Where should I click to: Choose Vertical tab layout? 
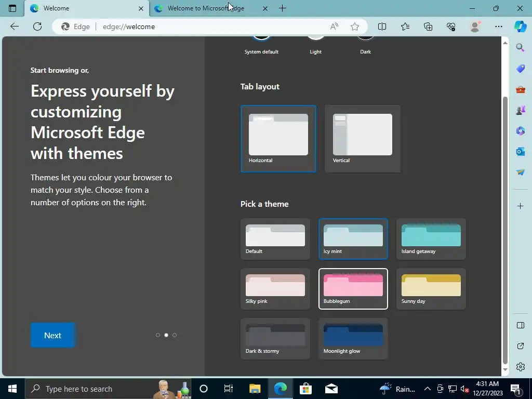[362, 138]
